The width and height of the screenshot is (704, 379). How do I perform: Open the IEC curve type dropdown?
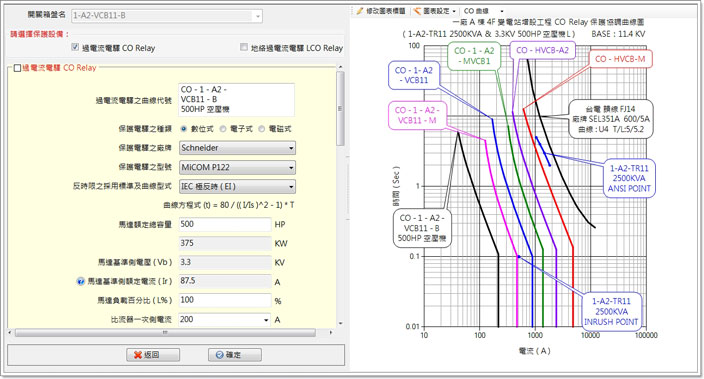[237, 186]
